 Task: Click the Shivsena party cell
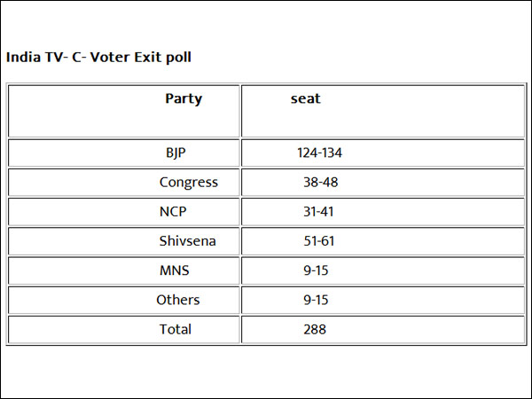click(x=187, y=241)
